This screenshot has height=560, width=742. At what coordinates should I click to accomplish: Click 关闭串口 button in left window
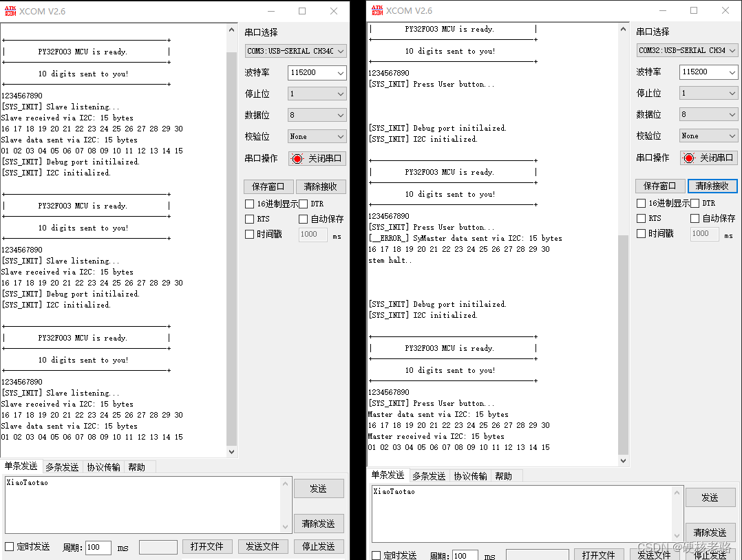pyautogui.click(x=317, y=158)
